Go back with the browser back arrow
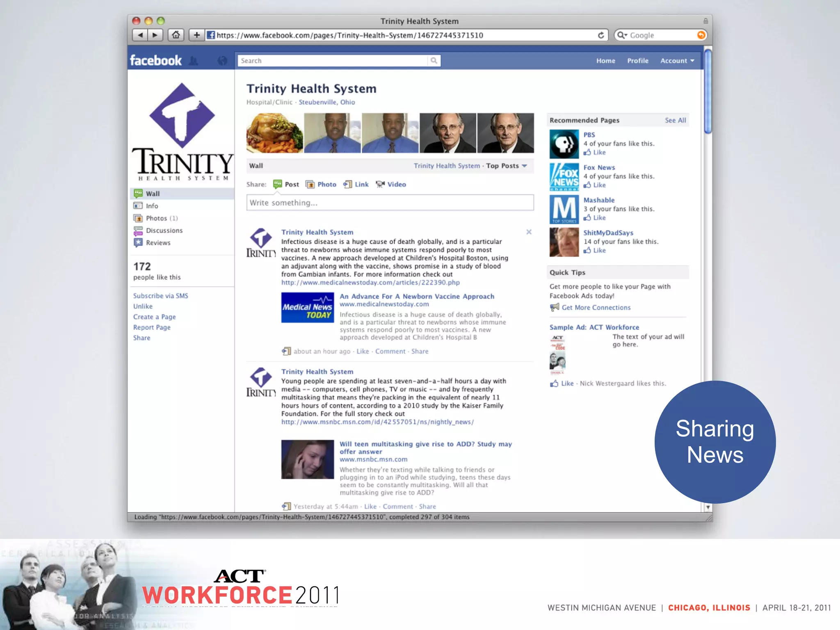Viewport: 840px width, 630px height. [x=140, y=35]
